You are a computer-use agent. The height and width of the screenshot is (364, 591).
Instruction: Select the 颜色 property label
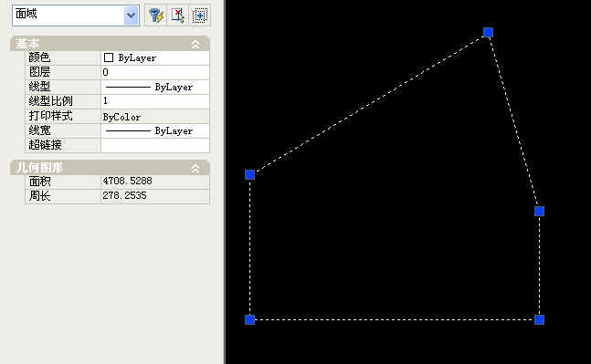pos(39,57)
